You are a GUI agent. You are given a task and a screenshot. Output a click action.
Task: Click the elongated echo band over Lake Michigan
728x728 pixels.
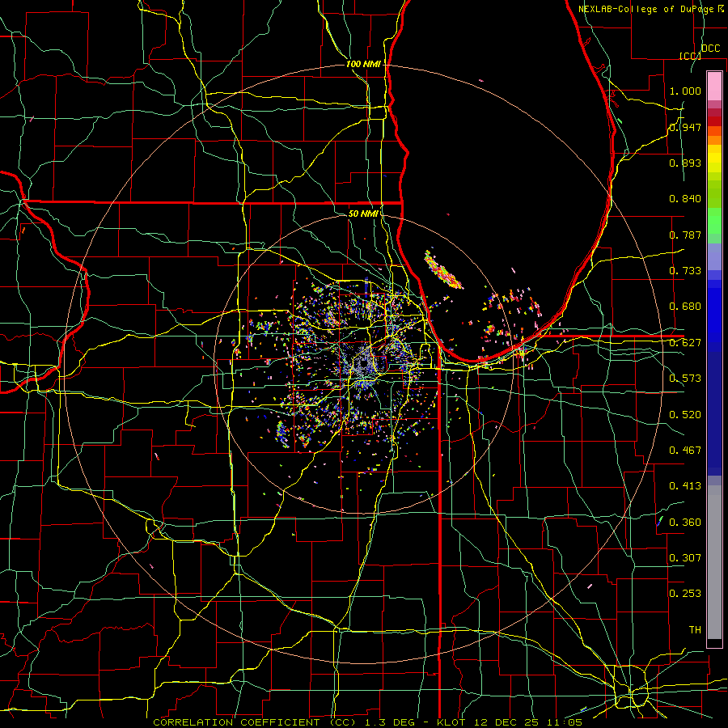coord(443,269)
